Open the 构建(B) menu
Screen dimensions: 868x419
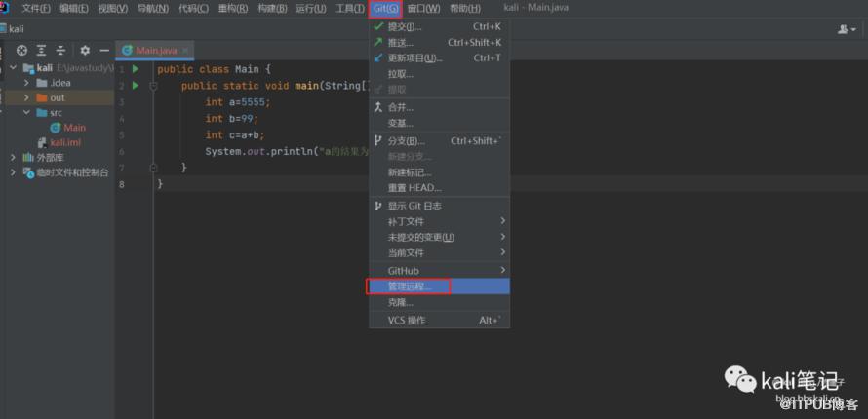point(272,9)
